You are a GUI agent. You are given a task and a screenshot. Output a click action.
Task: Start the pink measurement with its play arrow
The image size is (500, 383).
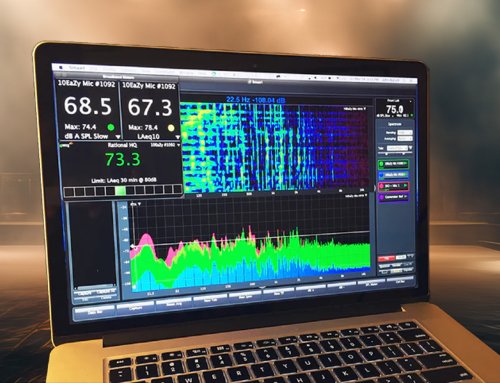pyautogui.click(x=405, y=185)
